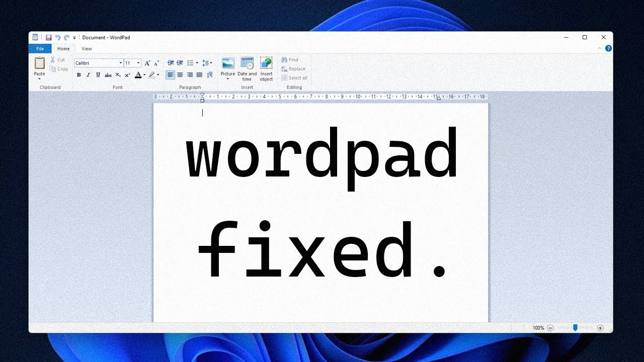Screen dimensions: 644x362
Task: Open the line spacing dropdown
Action: pos(207,63)
